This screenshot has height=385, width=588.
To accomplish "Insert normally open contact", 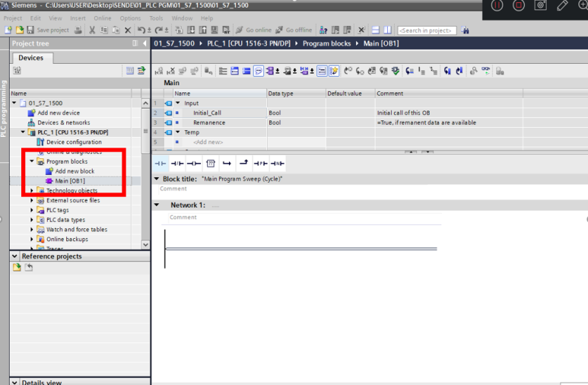I will (161, 164).
